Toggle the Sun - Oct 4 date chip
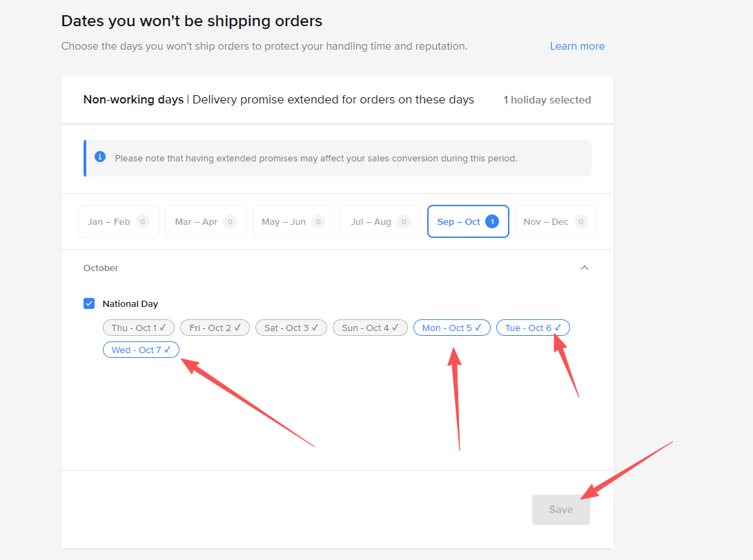The image size is (753, 560). 370,328
